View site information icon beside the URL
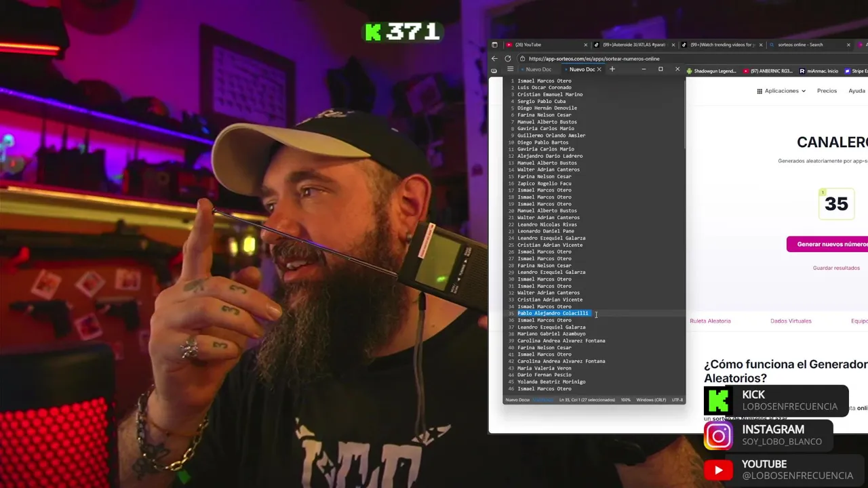Image resolution: width=868 pixels, height=488 pixels. point(521,59)
